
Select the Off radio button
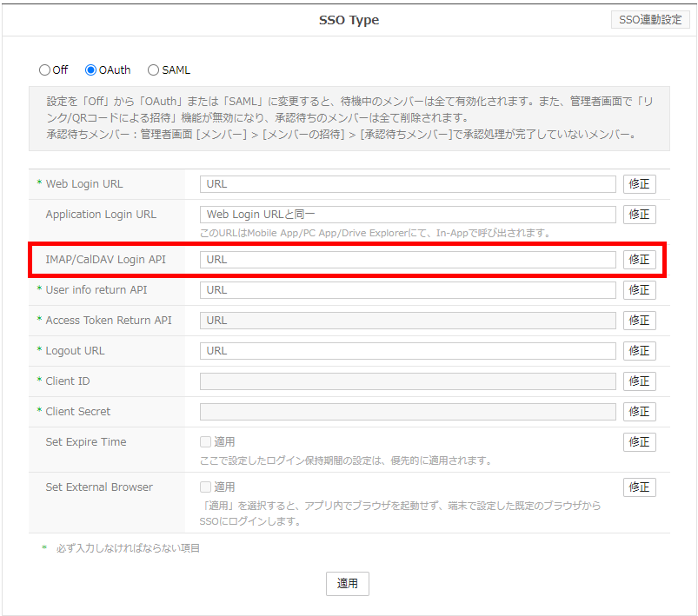pos(45,70)
